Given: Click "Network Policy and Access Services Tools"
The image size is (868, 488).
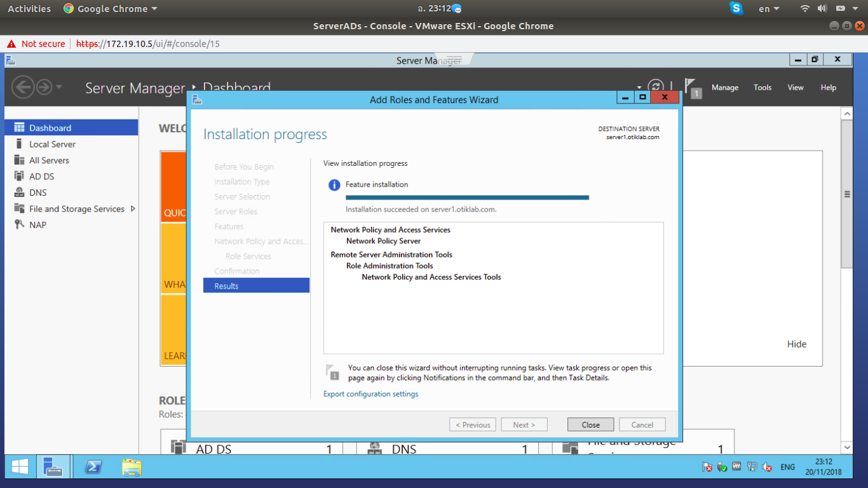Looking at the screenshot, I should coord(431,277).
